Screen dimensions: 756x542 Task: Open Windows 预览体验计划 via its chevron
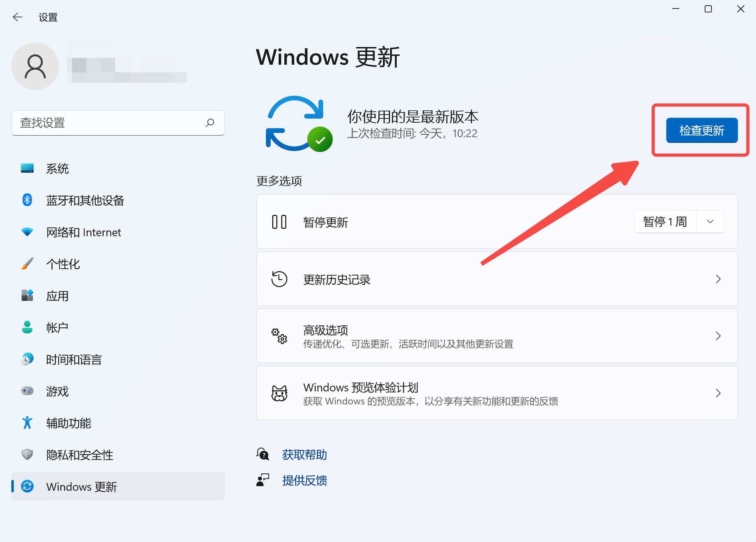coord(718,393)
